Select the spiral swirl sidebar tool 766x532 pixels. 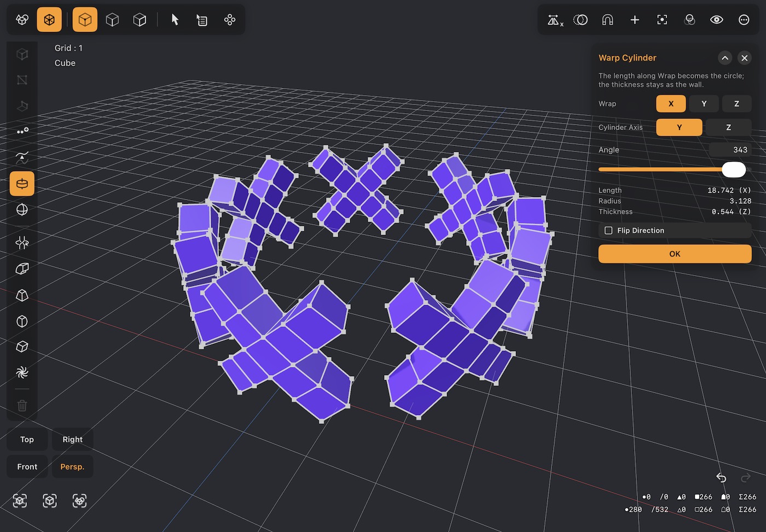pyautogui.click(x=22, y=373)
